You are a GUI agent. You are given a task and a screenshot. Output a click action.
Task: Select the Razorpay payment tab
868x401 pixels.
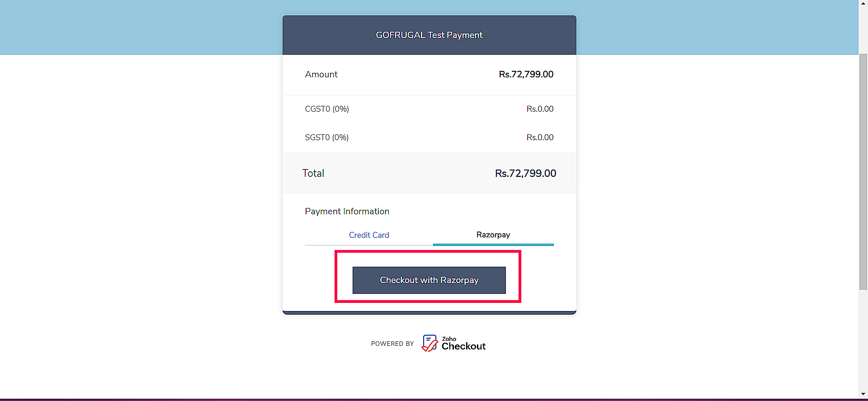[x=493, y=235]
